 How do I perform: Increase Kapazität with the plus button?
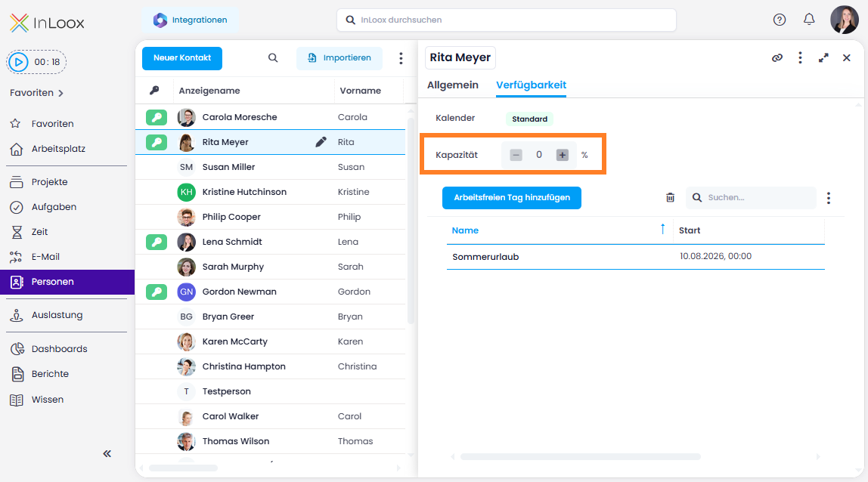[x=563, y=155]
